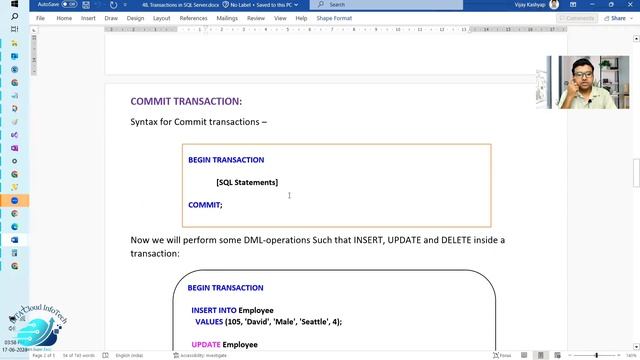Click the zoom in plus button

(619, 356)
